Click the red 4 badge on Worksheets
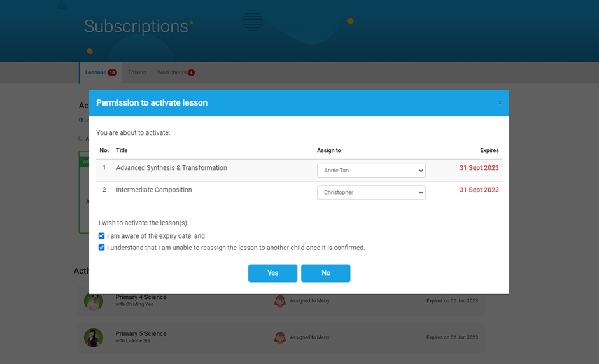This screenshot has width=599, height=364. pos(191,73)
